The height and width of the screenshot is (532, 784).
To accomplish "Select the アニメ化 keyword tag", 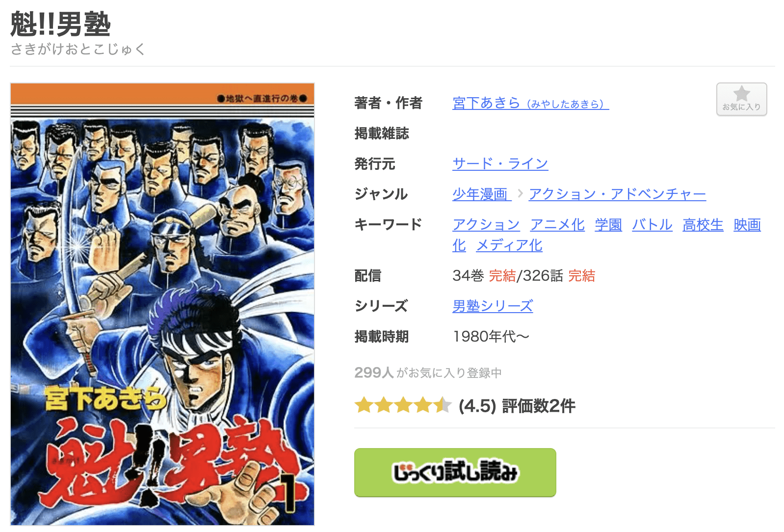I will (x=557, y=224).
